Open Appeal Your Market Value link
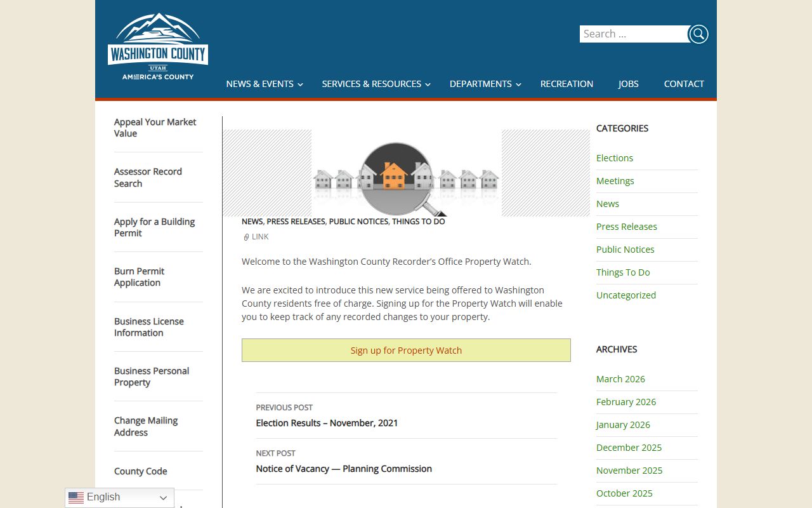The height and width of the screenshot is (508, 812). [x=155, y=128]
